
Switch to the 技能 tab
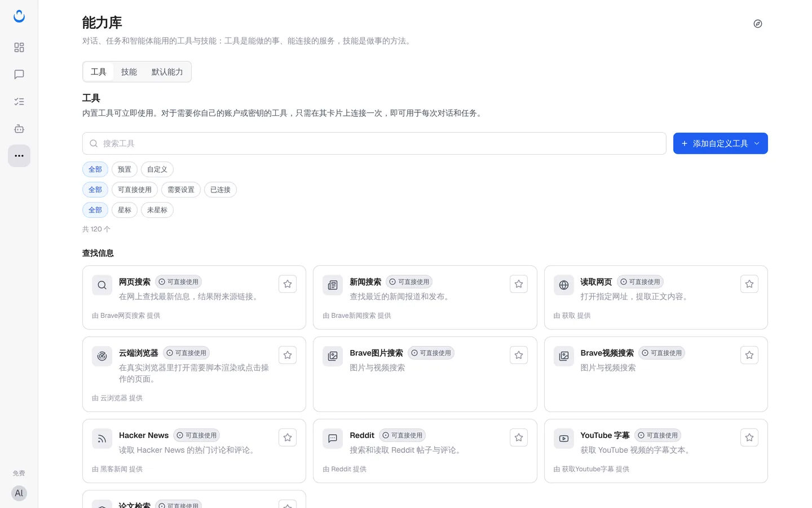tap(129, 72)
